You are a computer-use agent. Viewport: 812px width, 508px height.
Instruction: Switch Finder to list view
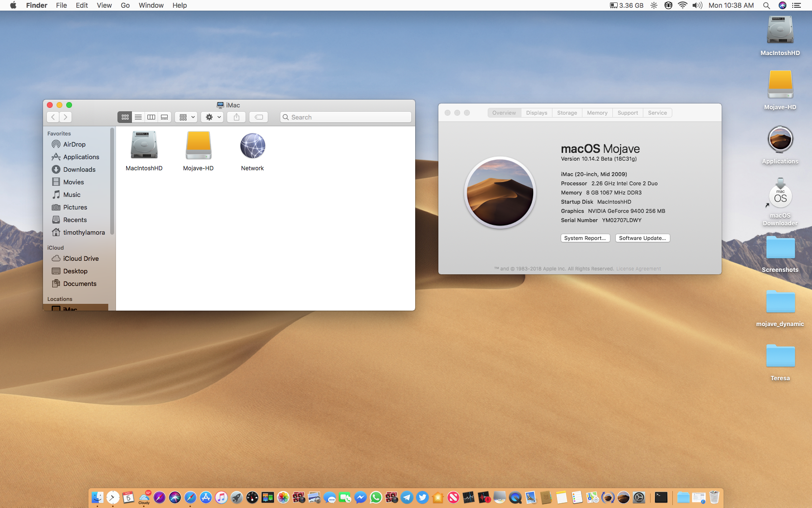pos(138,117)
